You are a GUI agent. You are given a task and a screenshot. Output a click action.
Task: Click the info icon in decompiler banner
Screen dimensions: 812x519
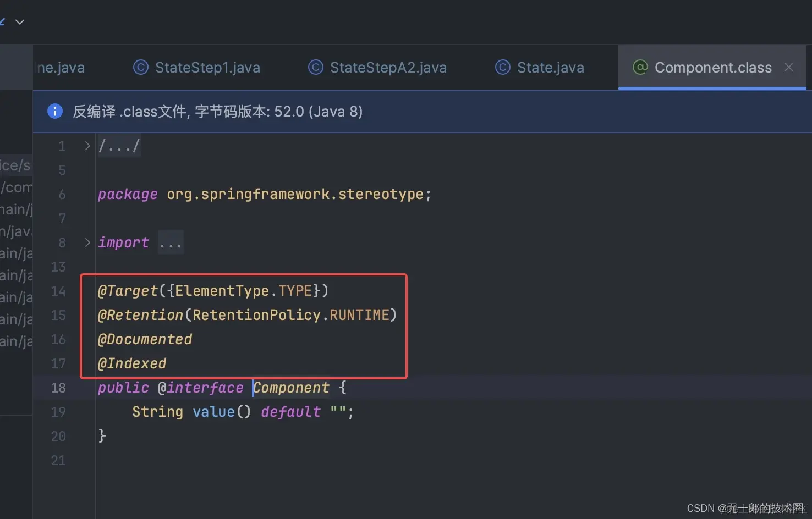55,111
